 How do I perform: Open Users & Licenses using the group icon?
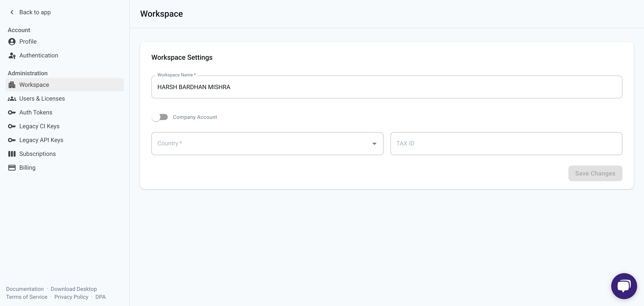[12, 98]
